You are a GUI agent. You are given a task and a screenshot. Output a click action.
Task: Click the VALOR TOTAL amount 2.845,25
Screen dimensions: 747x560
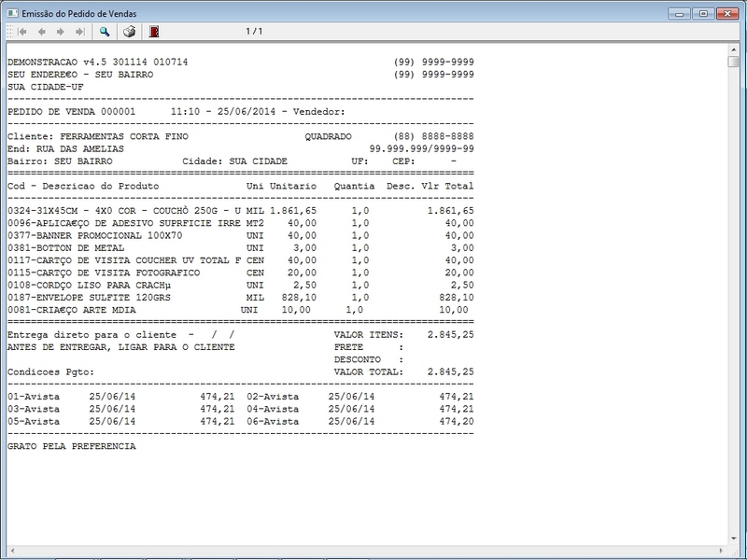[x=451, y=371]
